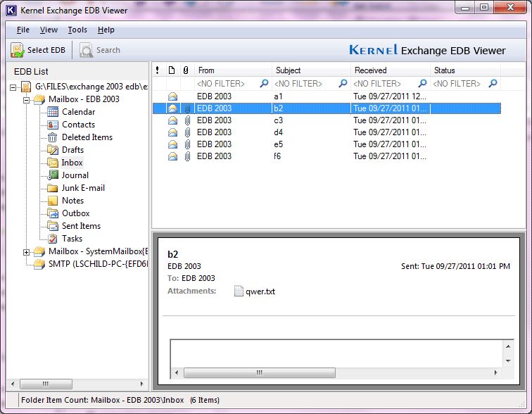This screenshot has width=532, height=414.
Task: Click the qwer.txt attachment file icon
Action: point(239,291)
